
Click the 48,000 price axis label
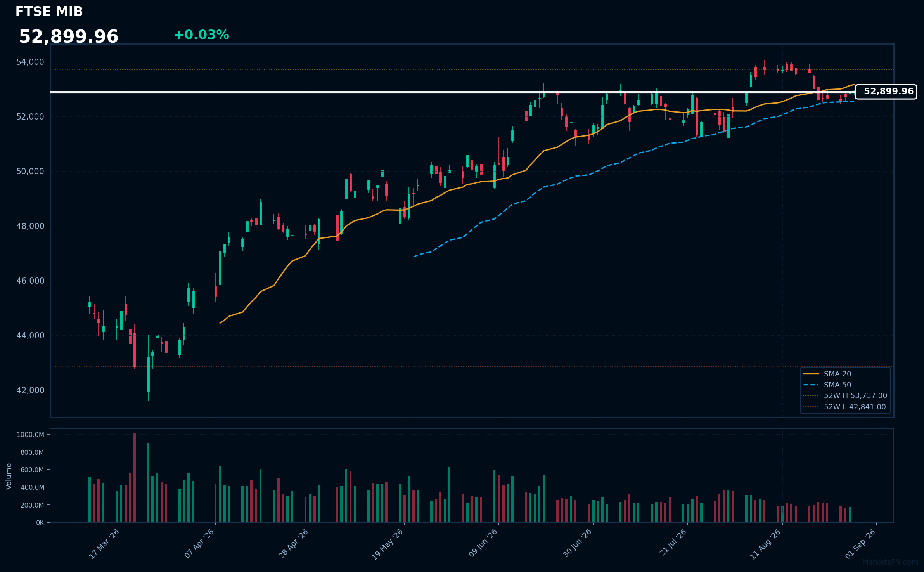coord(30,226)
